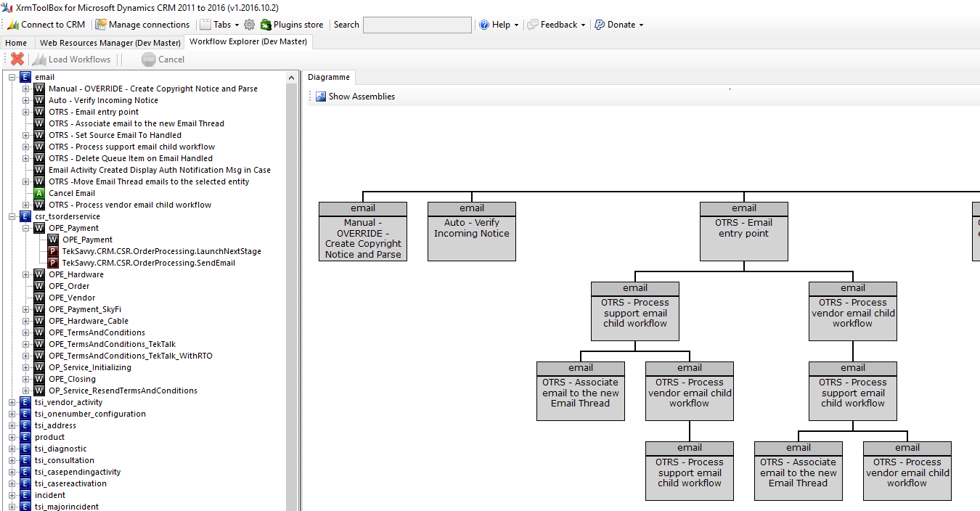Select OPE_Closing in the tree
The image size is (980, 511).
72,379
